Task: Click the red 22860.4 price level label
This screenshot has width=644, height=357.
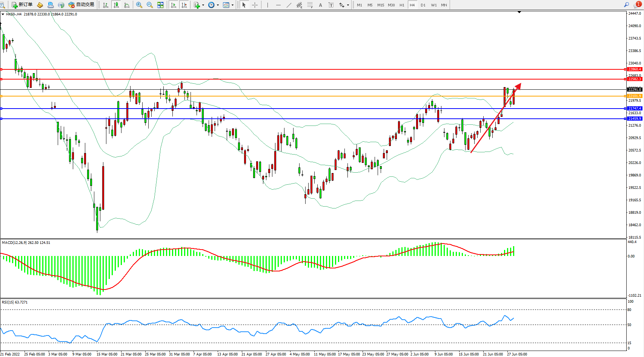Action: click(x=635, y=69)
